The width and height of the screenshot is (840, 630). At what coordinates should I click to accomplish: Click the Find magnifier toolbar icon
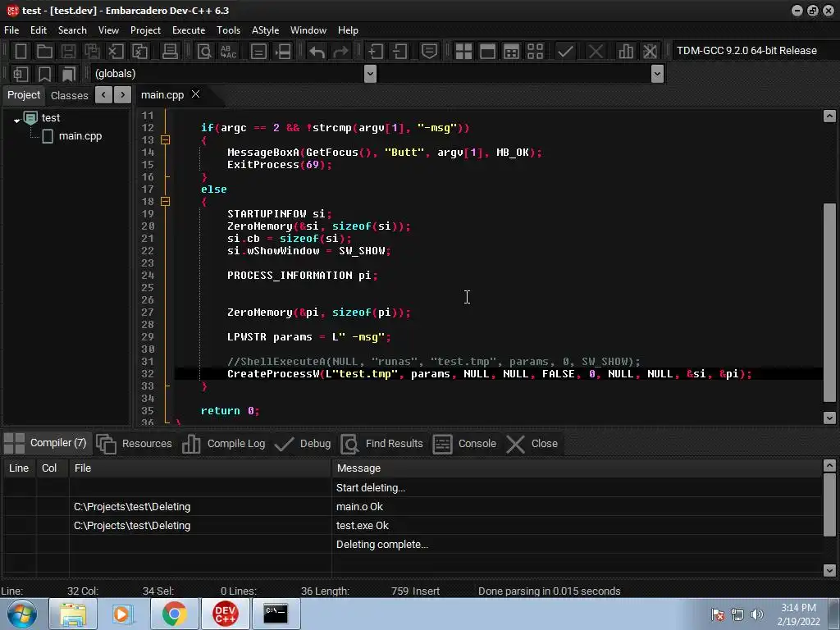204,52
